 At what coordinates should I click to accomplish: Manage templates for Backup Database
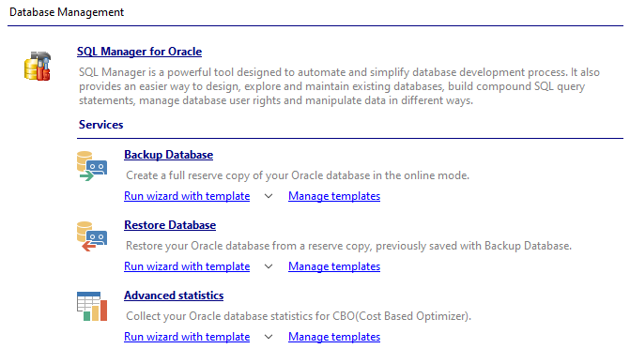tap(334, 196)
